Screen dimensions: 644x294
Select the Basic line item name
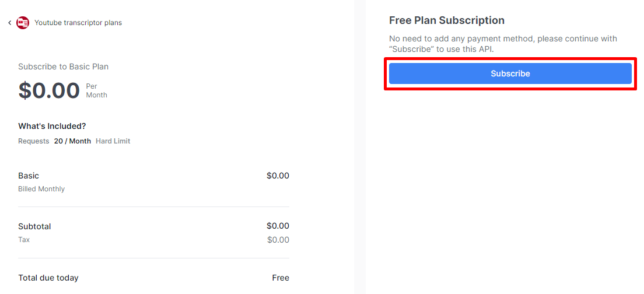click(29, 176)
